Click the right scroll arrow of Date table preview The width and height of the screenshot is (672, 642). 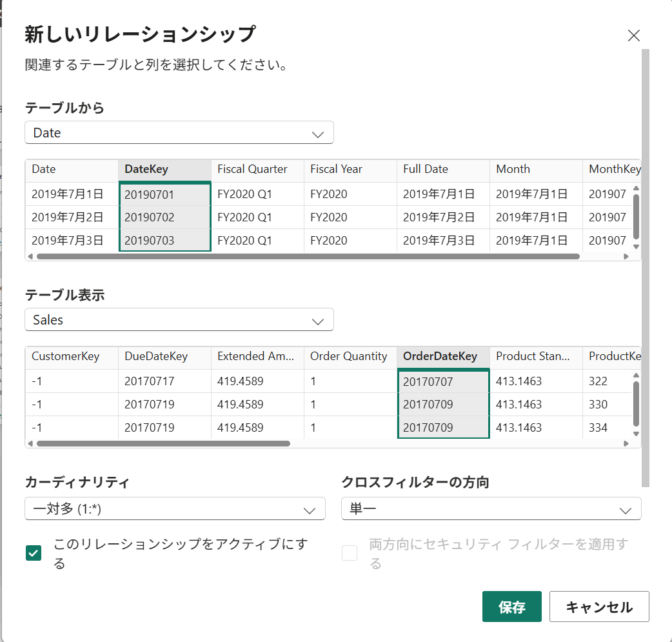[x=626, y=256]
